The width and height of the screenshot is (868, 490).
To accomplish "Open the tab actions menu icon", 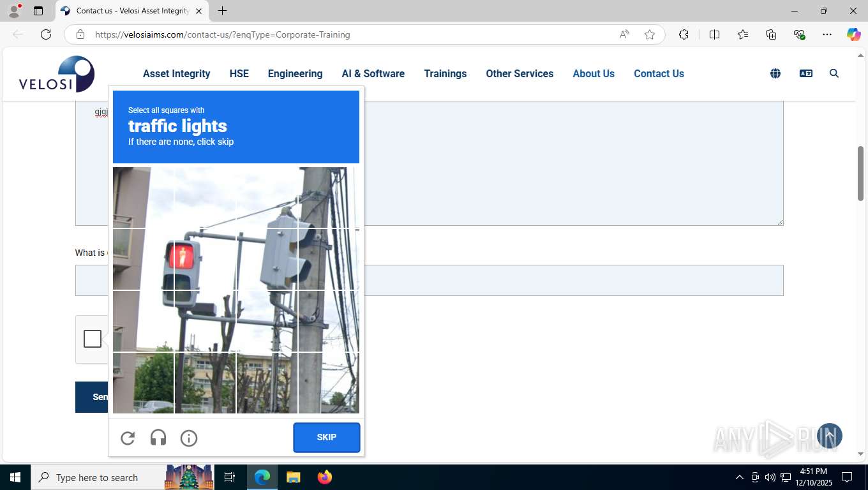I will pos(38,11).
